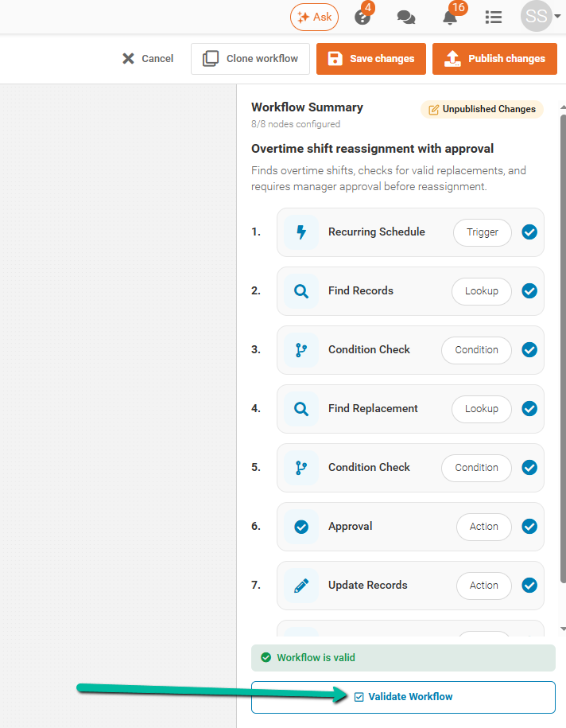Click the help question mark icon
This screenshot has width=566, height=728.
(x=362, y=18)
